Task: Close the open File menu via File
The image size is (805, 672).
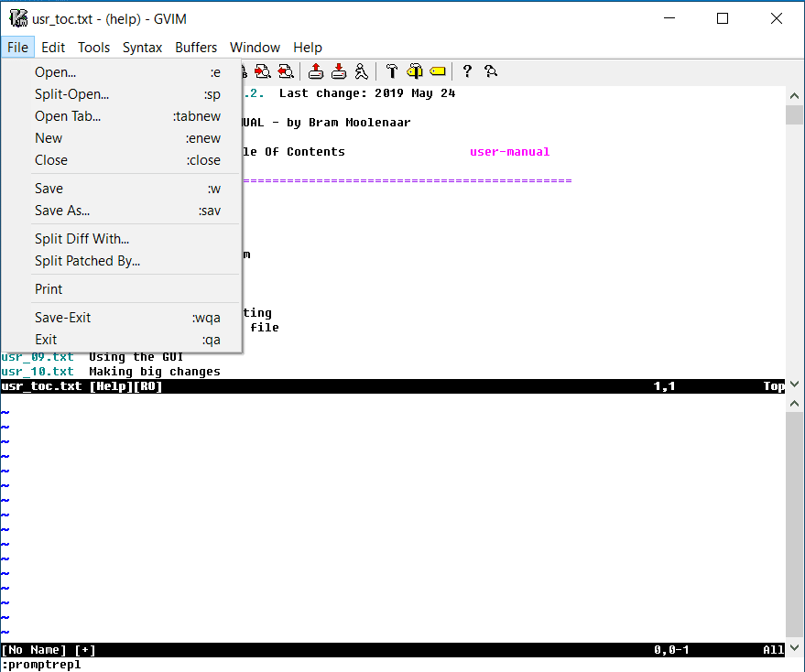Action: (17, 48)
